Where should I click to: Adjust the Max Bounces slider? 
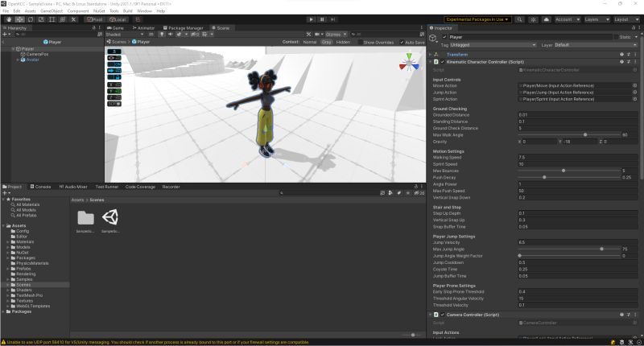click(x=568, y=171)
